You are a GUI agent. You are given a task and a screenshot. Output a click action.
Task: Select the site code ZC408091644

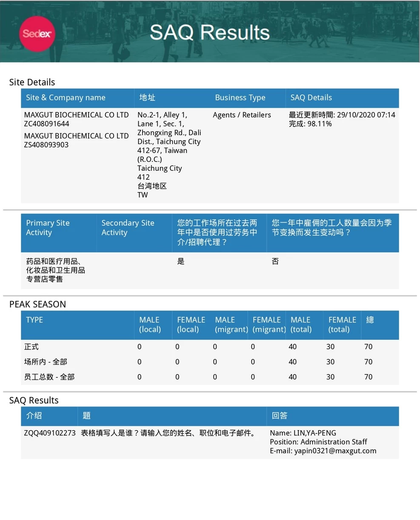(47, 124)
